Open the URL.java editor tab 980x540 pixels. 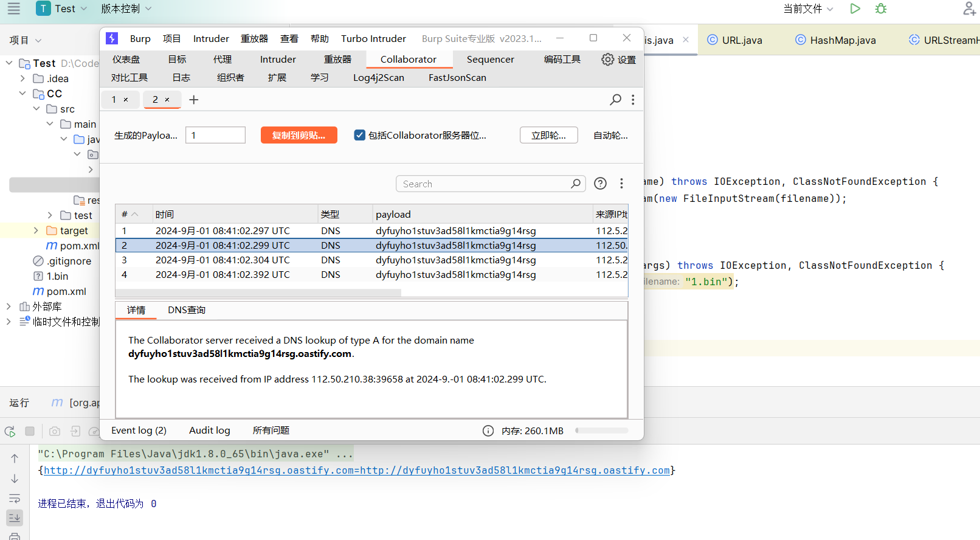tap(735, 40)
